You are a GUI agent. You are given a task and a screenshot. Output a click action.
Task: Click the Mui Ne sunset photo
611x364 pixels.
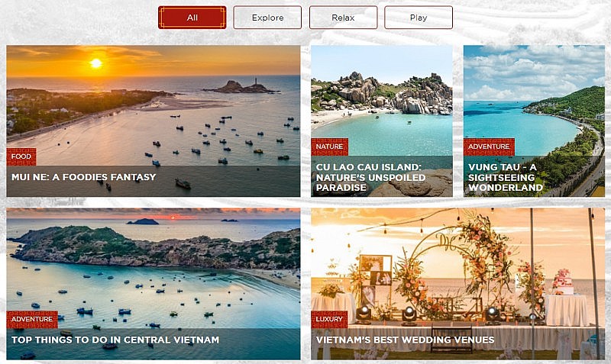pyautogui.click(x=154, y=105)
